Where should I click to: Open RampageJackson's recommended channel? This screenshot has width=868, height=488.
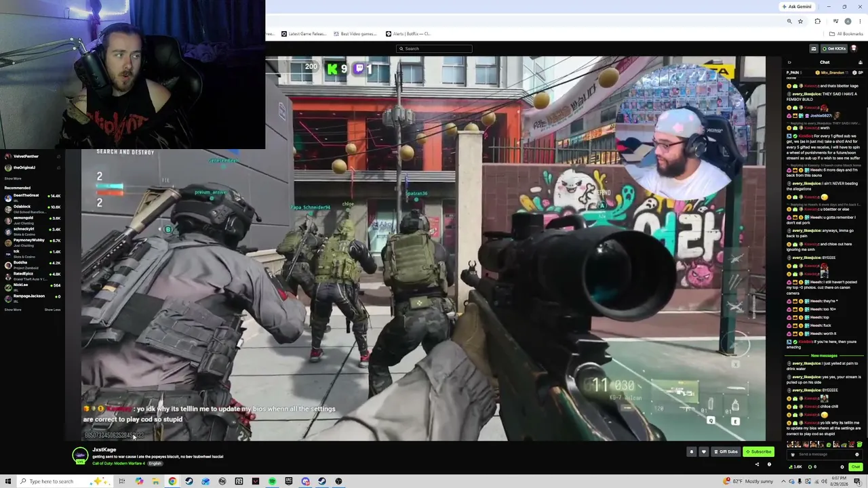point(31,297)
